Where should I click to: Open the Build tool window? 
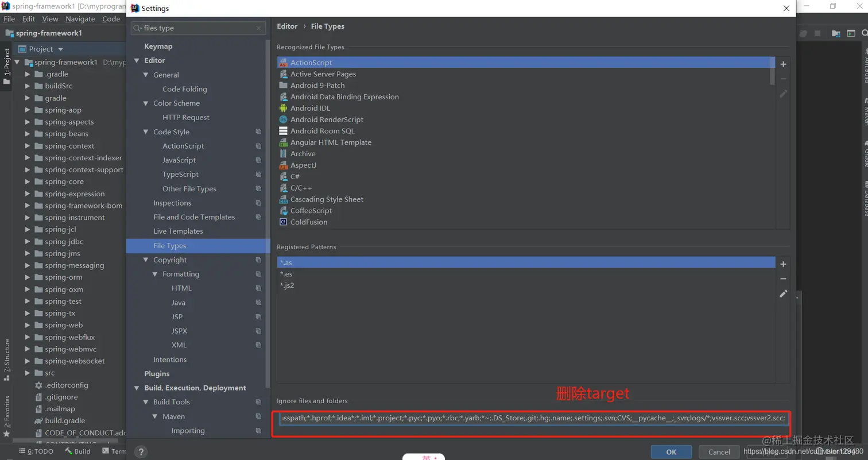tap(77, 451)
